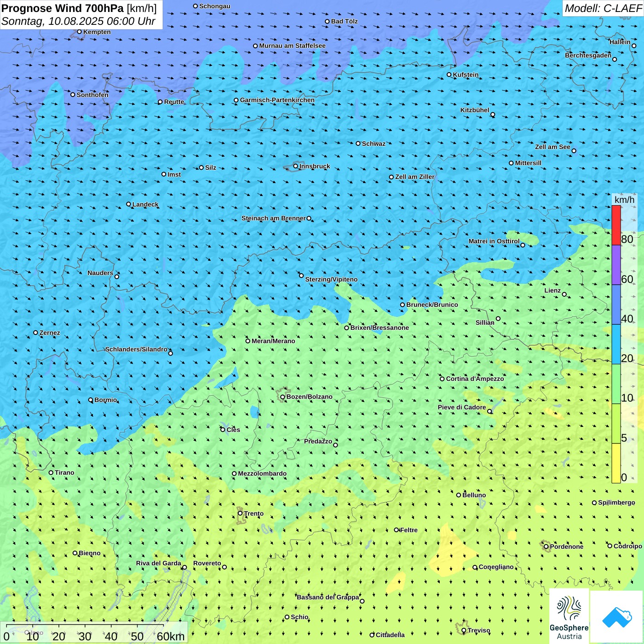Click the 'Sonthofen' town label
Image resolution: width=644 pixels, height=644 pixels.
[92, 95]
